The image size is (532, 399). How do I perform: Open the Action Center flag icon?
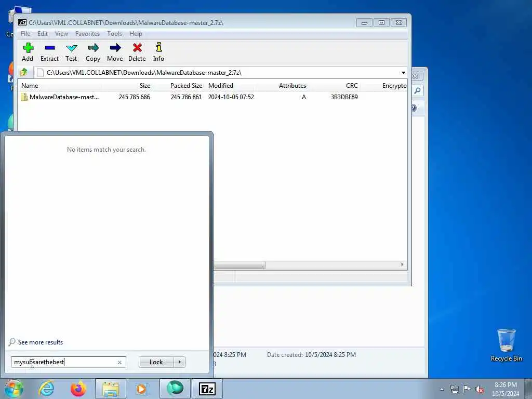pyautogui.click(x=467, y=389)
